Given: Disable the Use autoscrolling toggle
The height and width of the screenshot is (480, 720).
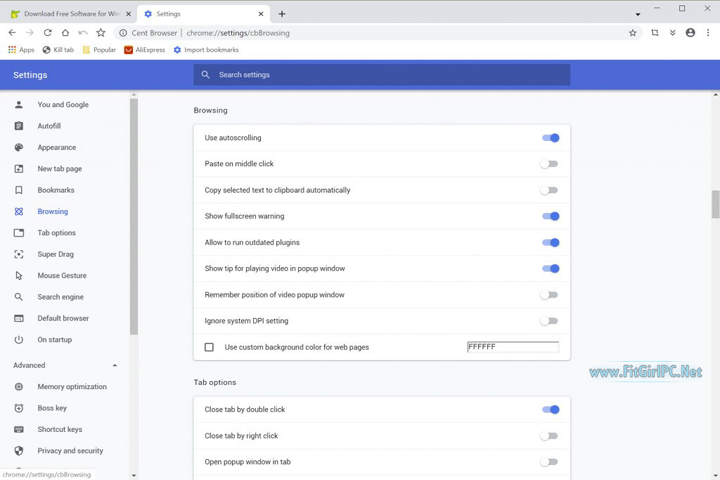Looking at the screenshot, I should click(x=550, y=138).
